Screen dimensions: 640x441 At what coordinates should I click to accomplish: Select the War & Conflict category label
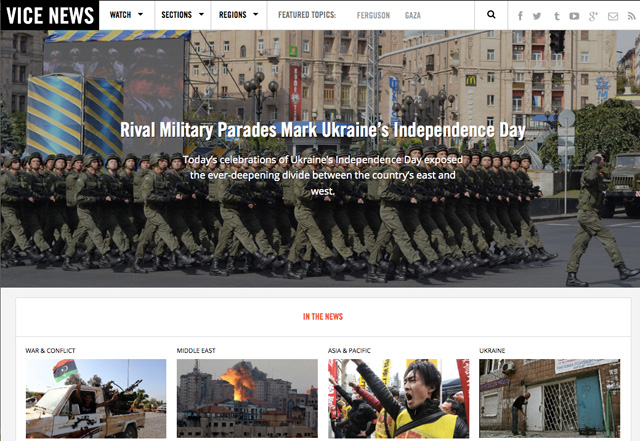pyautogui.click(x=50, y=350)
